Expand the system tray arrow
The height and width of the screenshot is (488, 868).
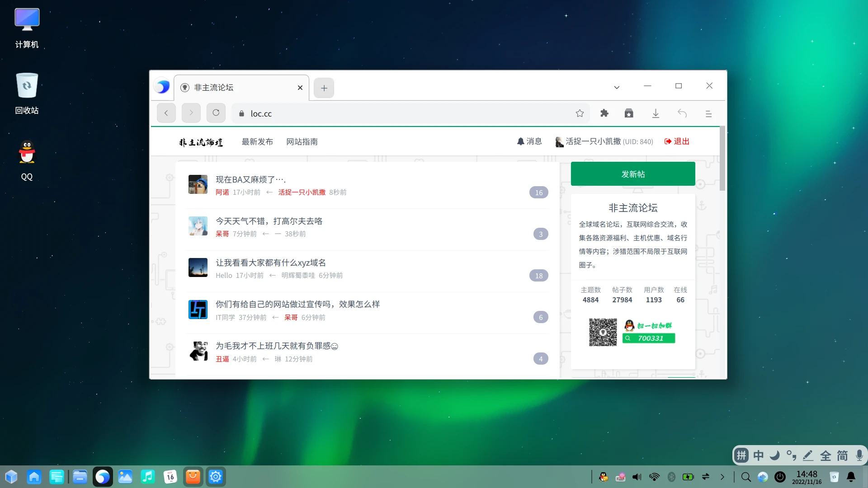[722, 477]
